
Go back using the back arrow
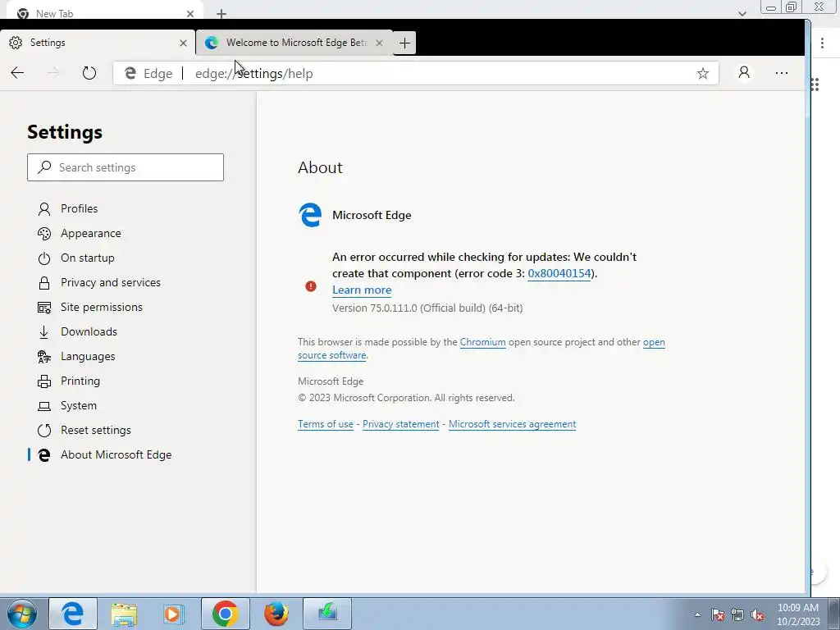[x=17, y=73]
